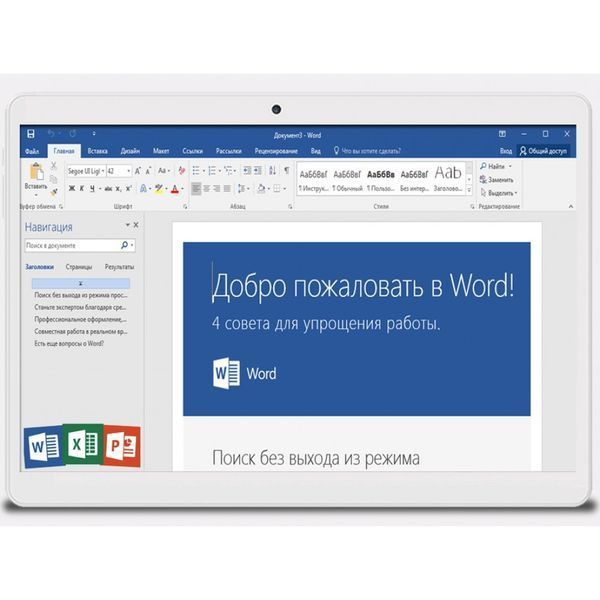
Task: Click the Cut scissors icon
Action: (54, 165)
